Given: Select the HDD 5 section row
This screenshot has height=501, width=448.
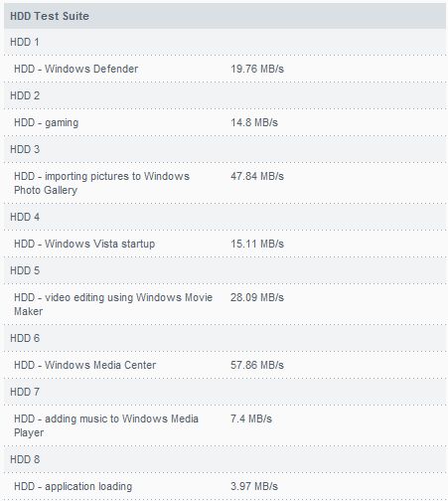Looking at the screenshot, I should (x=224, y=270).
